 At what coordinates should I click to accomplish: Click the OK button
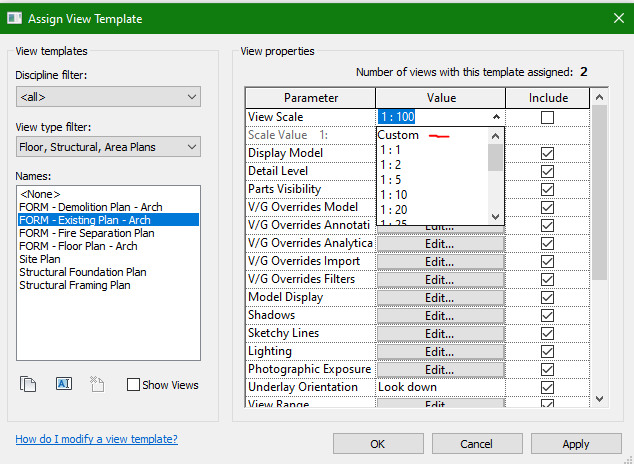pos(378,444)
